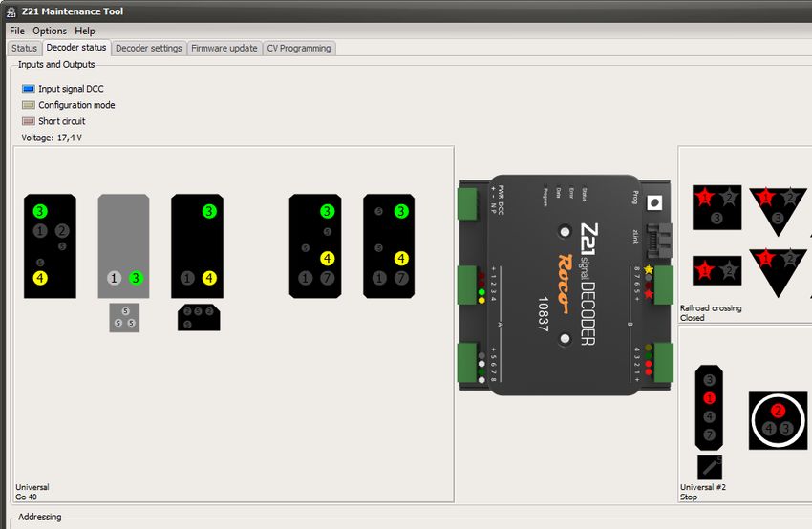Click the small grey three-lamp auxiliary signal
This screenshot has width=812, height=529.
click(x=124, y=318)
